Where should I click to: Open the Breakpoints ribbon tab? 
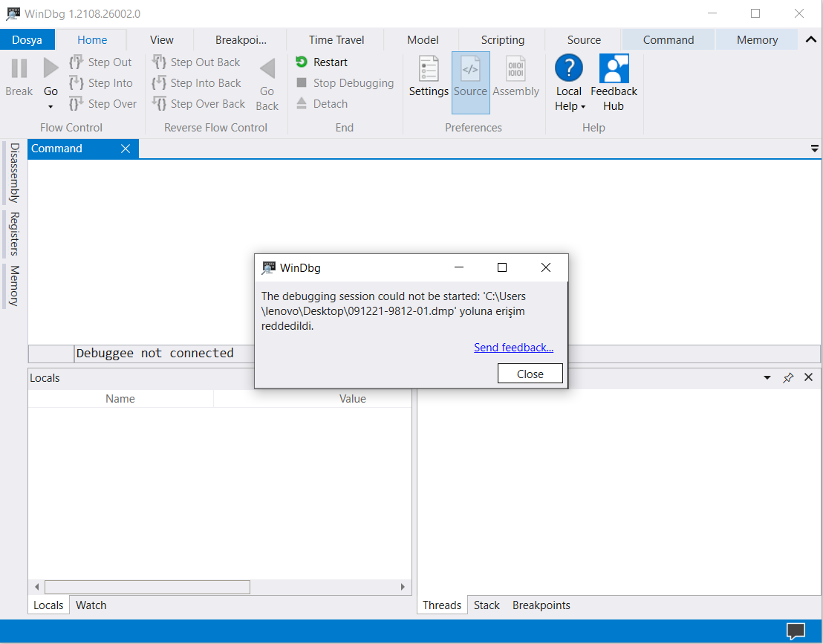pyautogui.click(x=241, y=40)
